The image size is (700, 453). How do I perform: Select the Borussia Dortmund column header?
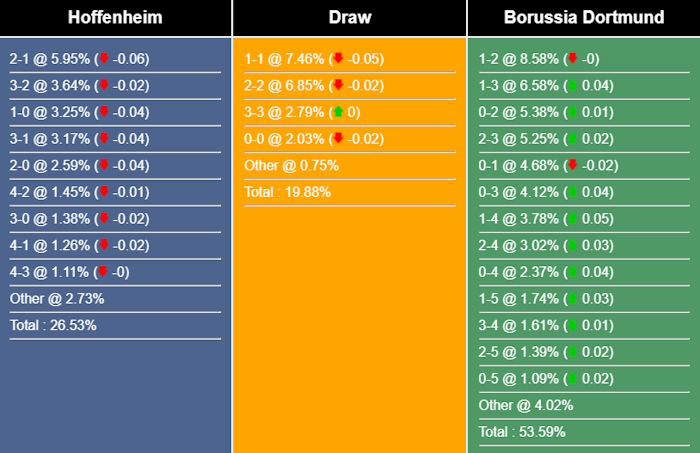583,18
